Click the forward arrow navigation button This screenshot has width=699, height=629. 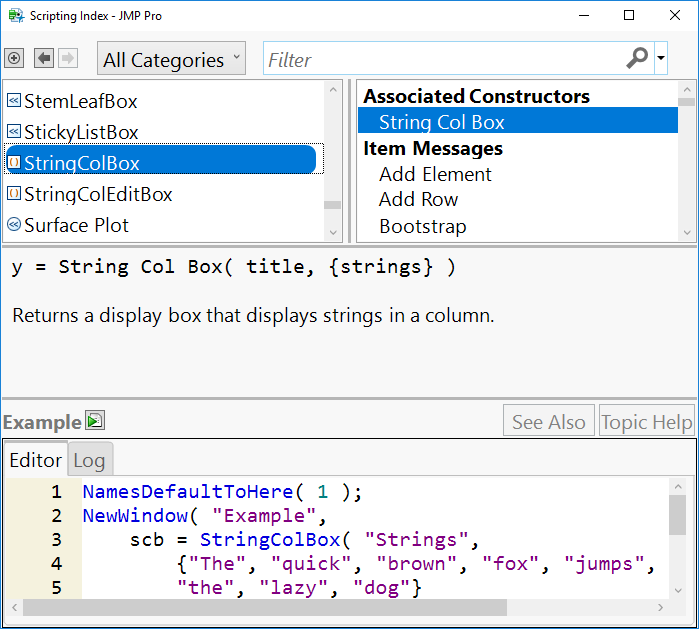[67, 59]
